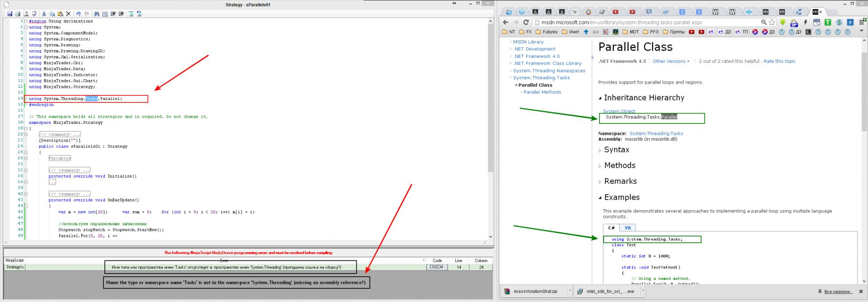Image resolution: width=868 pixels, height=302 pixels.
Task: Open the MDT bookmarks folder
Action: [x=631, y=32]
